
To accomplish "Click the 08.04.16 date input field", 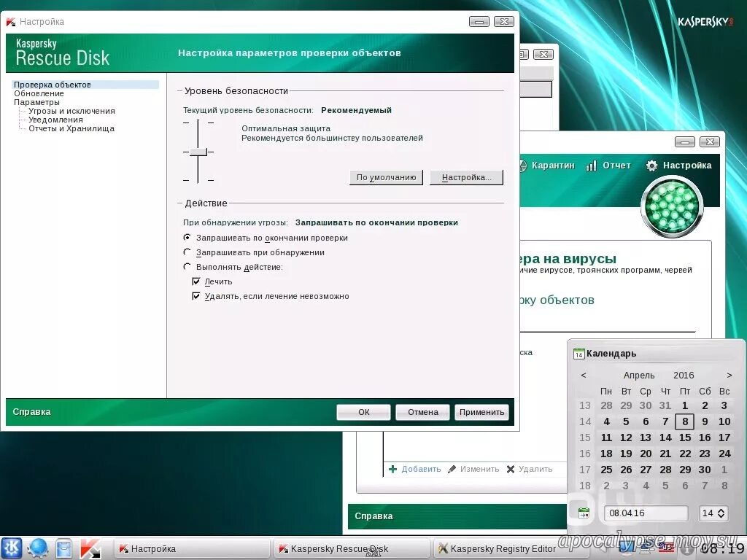I will 646,513.
